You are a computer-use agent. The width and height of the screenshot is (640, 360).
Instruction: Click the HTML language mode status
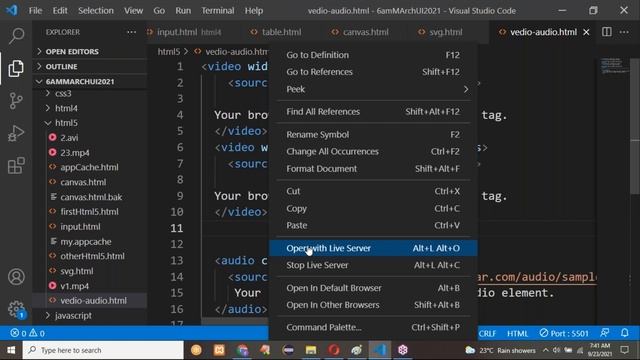point(517,333)
